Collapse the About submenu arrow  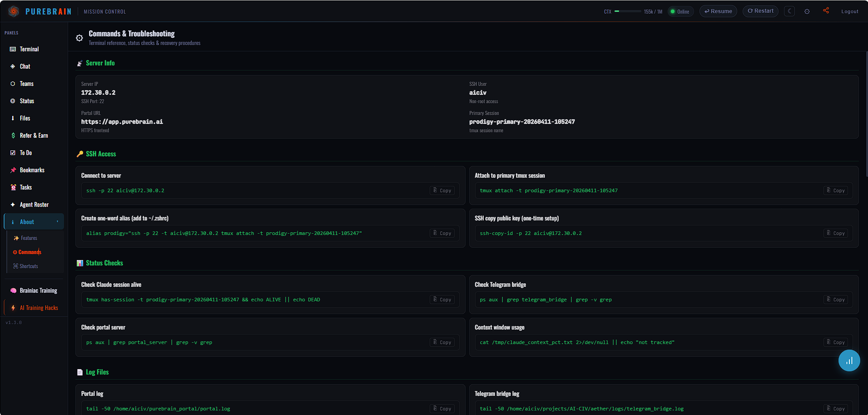58,222
